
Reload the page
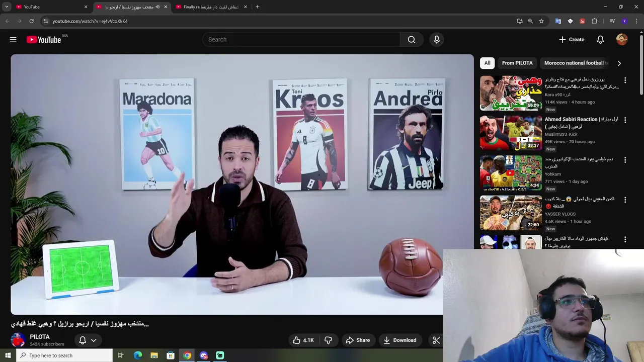[x=31, y=21]
